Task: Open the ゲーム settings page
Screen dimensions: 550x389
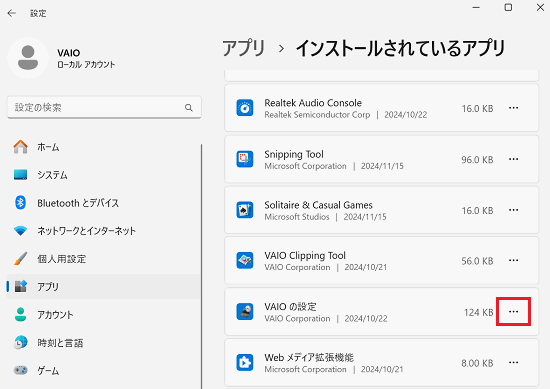Action: [x=104, y=370]
